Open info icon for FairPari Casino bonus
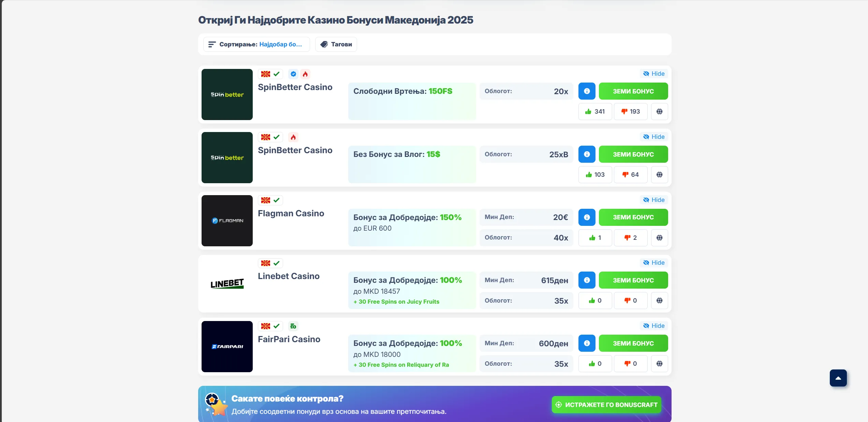Screen dimensions: 868x422 [587, 343]
